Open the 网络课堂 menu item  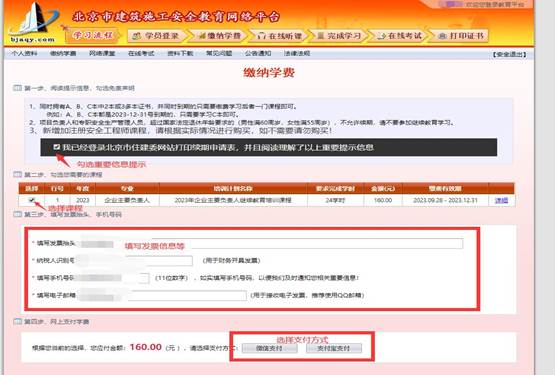coord(102,53)
